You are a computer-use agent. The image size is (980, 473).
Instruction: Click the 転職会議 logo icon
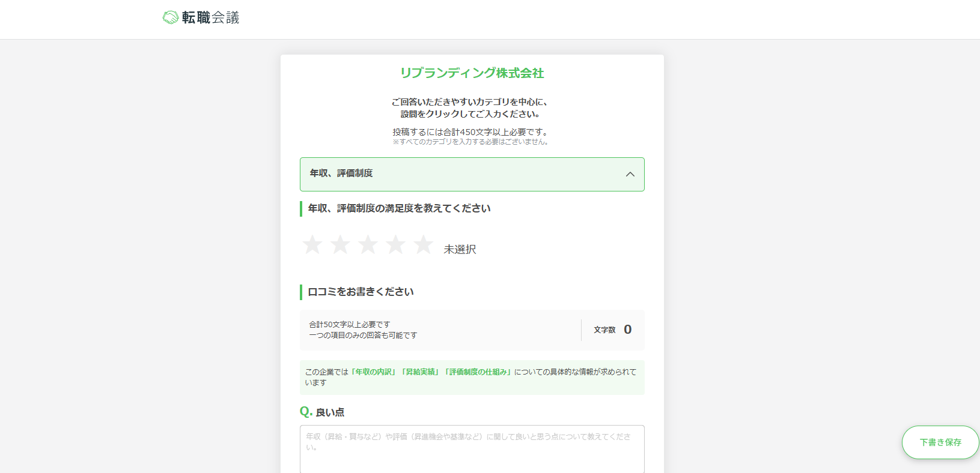pyautogui.click(x=171, y=17)
